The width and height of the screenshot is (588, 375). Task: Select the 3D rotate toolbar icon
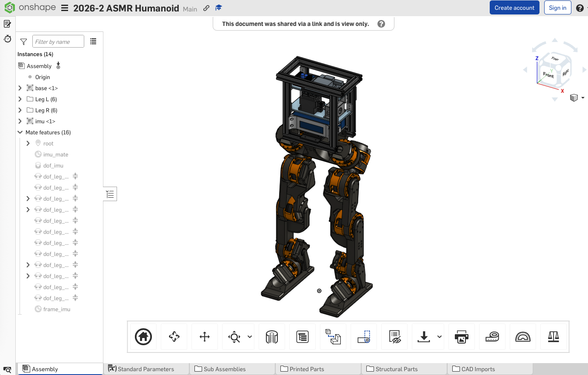point(174,337)
